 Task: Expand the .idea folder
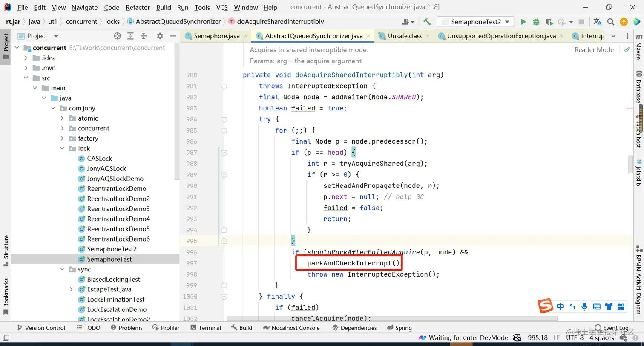point(26,58)
